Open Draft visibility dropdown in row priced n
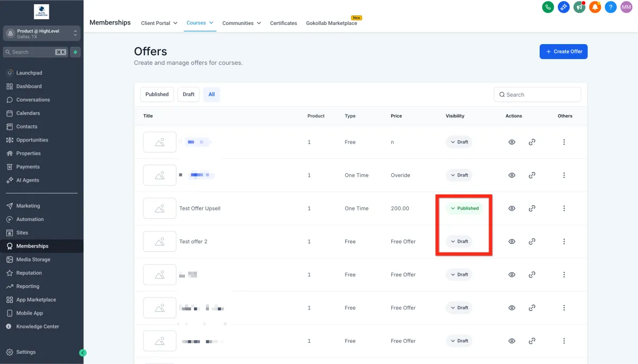The width and height of the screenshot is (638, 364). click(x=459, y=142)
